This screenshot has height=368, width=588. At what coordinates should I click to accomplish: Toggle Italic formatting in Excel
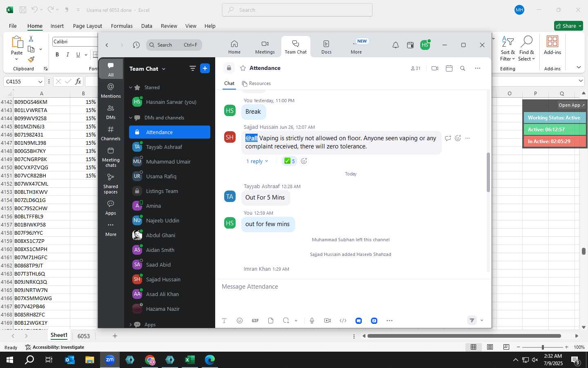(67, 54)
